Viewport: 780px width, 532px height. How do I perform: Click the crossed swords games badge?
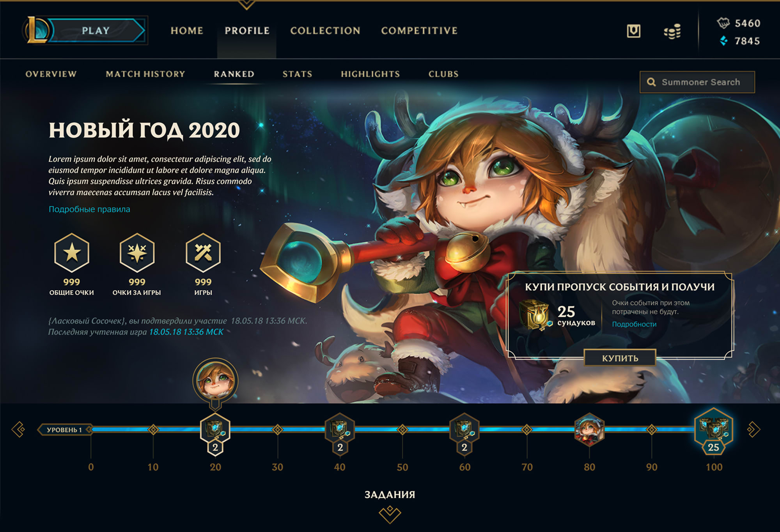tap(203, 253)
